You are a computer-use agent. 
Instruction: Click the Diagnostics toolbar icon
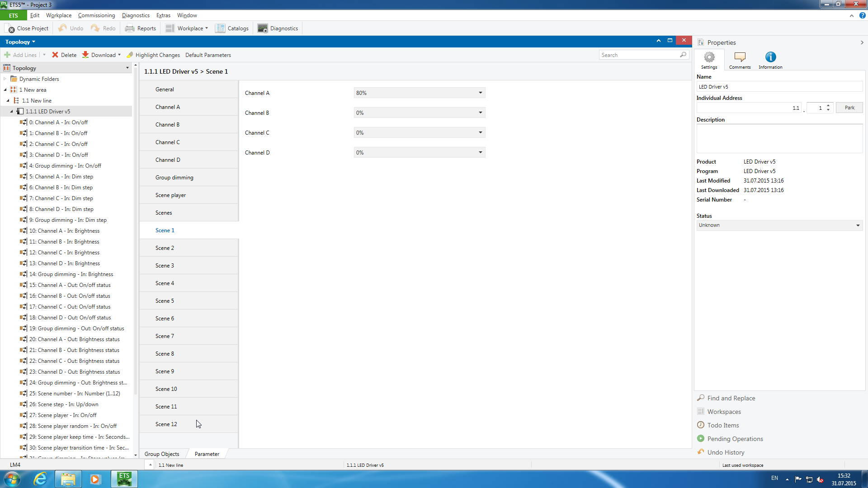click(262, 28)
